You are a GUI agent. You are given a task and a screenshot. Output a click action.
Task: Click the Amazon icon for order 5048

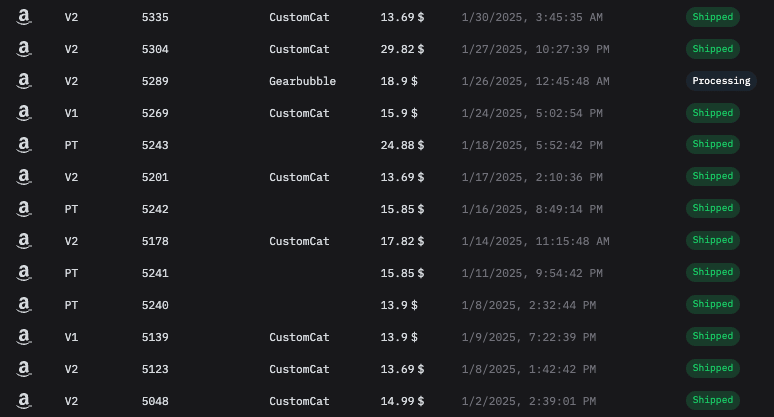22,401
